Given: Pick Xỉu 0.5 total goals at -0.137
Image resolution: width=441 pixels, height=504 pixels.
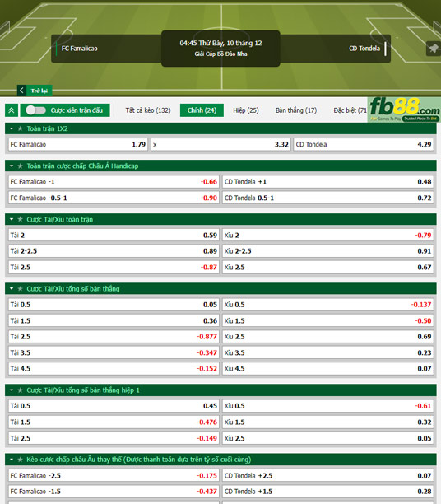Looking at the screenshot, I should tap(327, 305).
